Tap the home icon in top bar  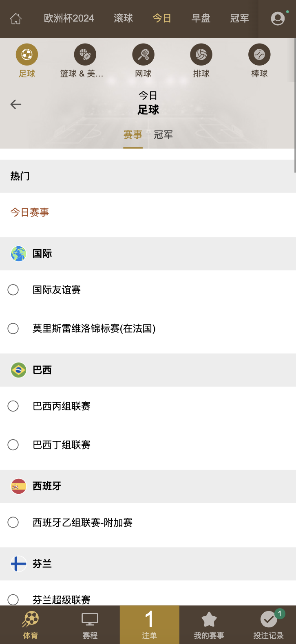click(x=16, y=19)
